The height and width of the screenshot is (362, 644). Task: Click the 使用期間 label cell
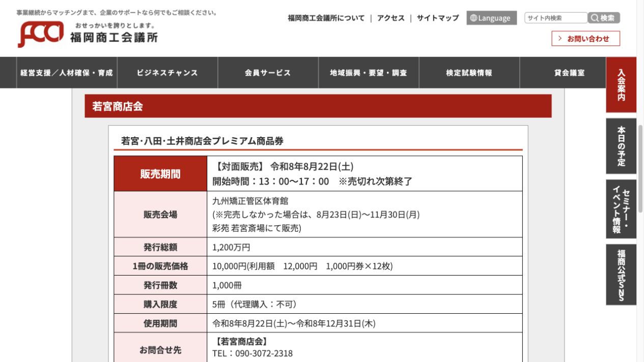click(160, 323)
